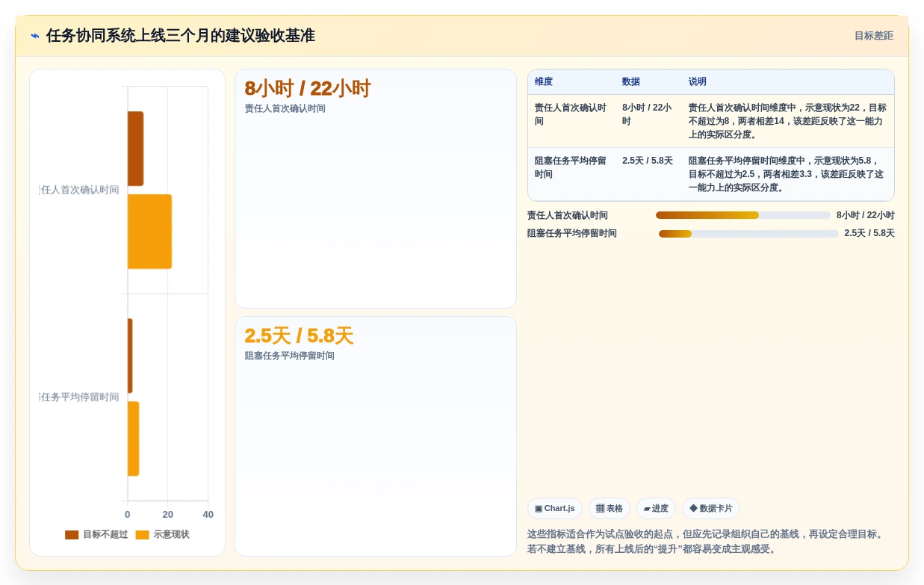Select the Chart.js tag chip
The image size is (924, 585).
(x=555, y=509)
